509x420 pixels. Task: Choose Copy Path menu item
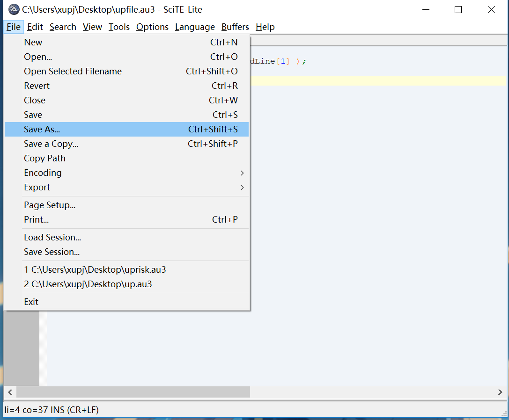tap(126, 158)
